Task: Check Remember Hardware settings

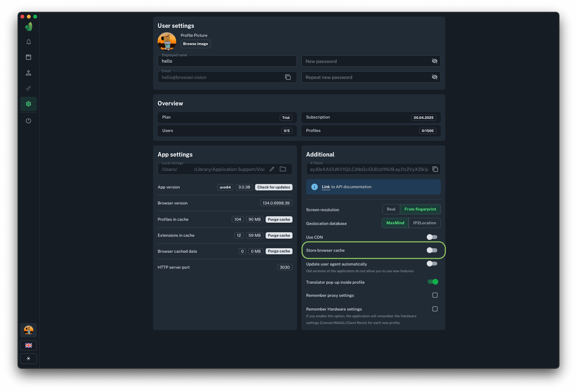Action: point(435,309)
